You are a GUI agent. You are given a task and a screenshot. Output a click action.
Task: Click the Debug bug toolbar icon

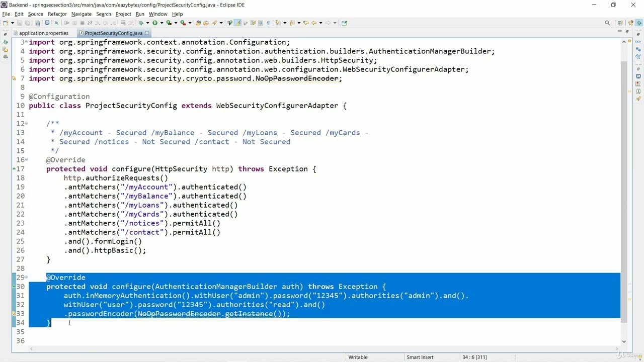click(x=141, y=23)
